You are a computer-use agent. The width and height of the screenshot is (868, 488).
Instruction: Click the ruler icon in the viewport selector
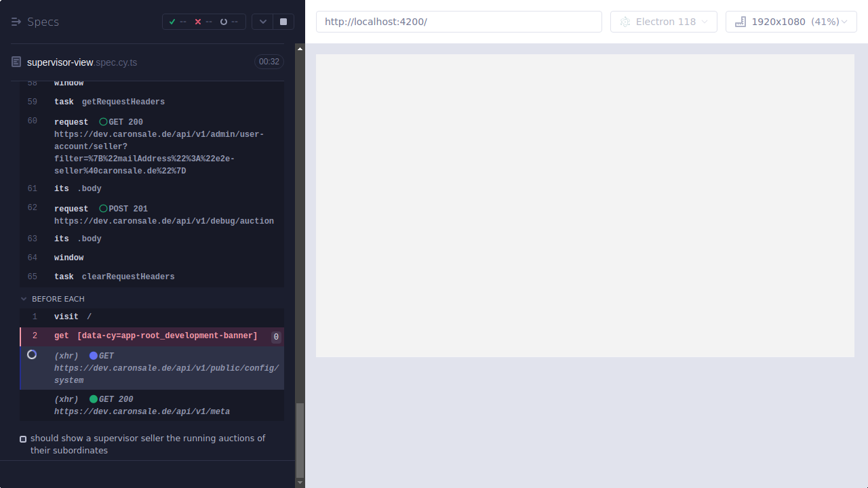pos(739,21)
